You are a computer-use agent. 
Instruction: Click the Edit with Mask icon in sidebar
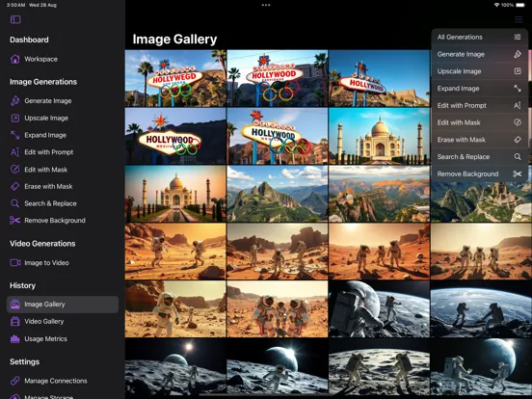[x=14, y=170]
